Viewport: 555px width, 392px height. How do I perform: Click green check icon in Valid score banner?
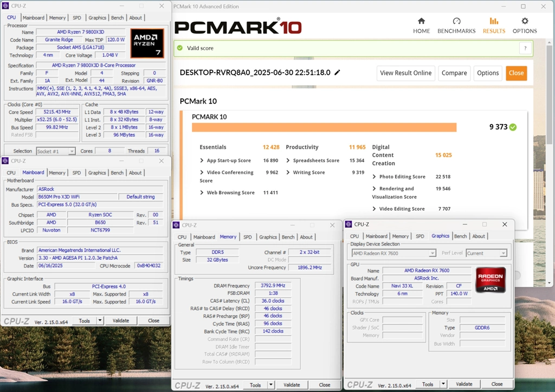pos(180,48)
